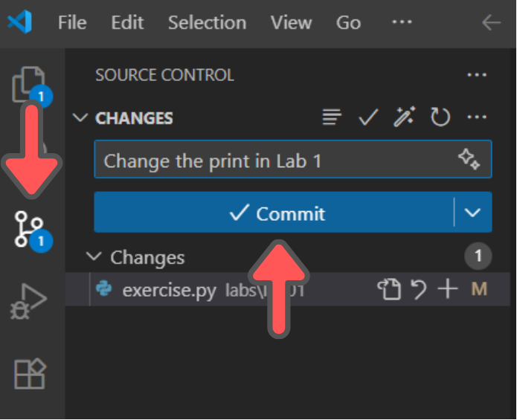517x420 pixels.
Task: Click the magic wand generate icon
Action: tap(405, 117)
